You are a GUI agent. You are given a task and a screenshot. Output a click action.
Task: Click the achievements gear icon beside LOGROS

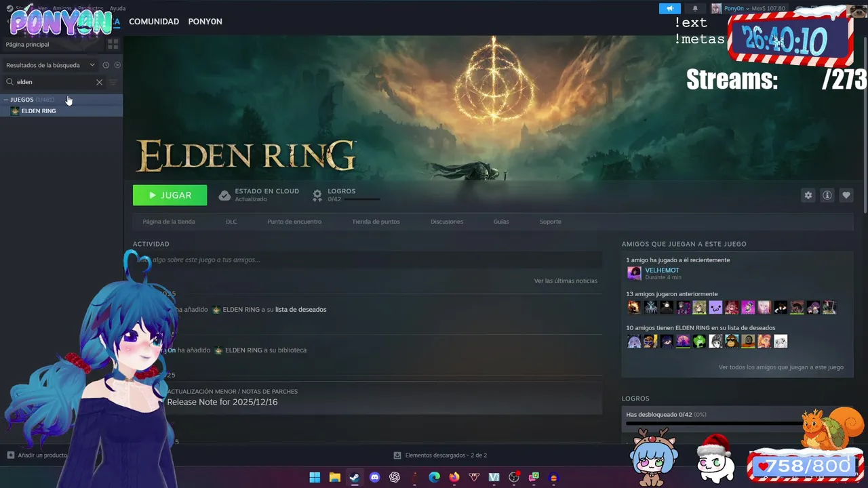pyautogui.click(x=317, y=195)
